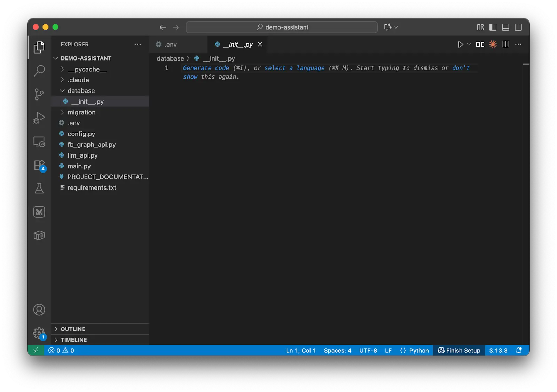
Task: Open the Search view in the activity bar
Action: click(39, 71)
